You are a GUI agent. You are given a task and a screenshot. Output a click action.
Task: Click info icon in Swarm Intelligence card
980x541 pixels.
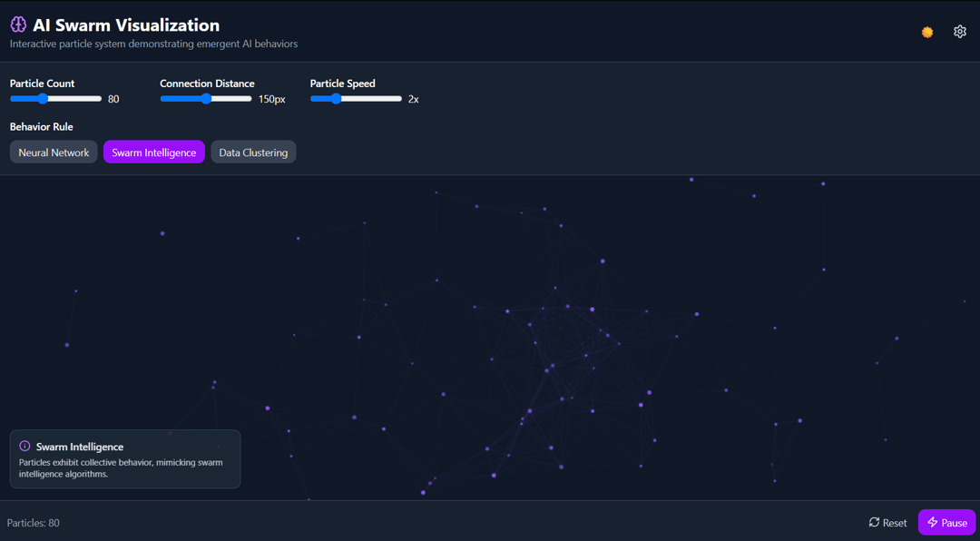(x=25, y=446)
